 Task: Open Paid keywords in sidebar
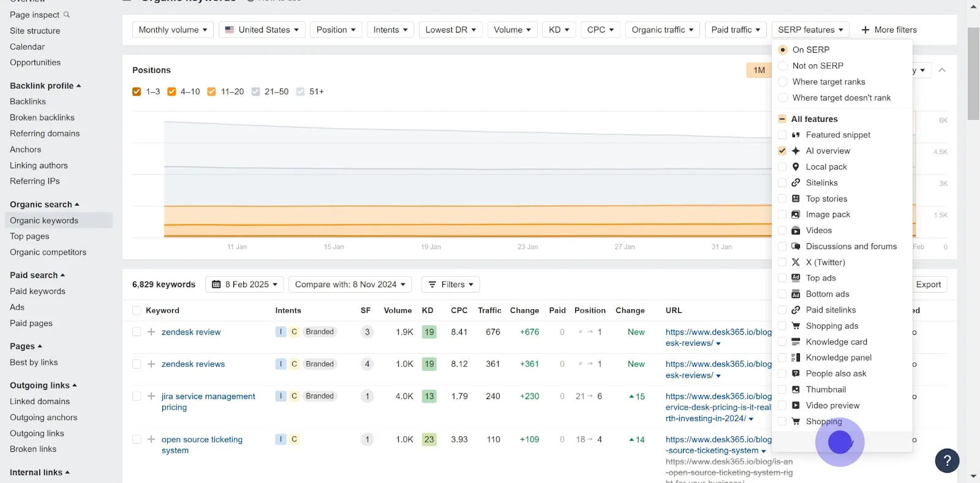37,291
